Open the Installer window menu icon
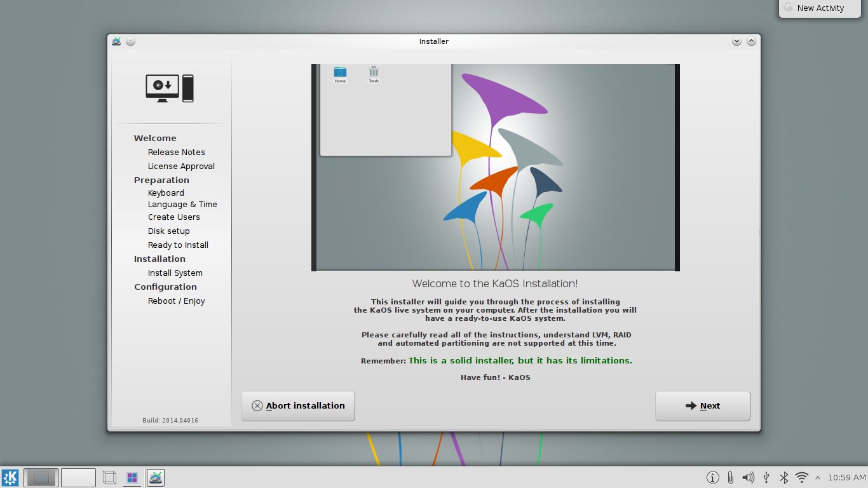This screenshot has height=488, width=868. tap(116, 41)
